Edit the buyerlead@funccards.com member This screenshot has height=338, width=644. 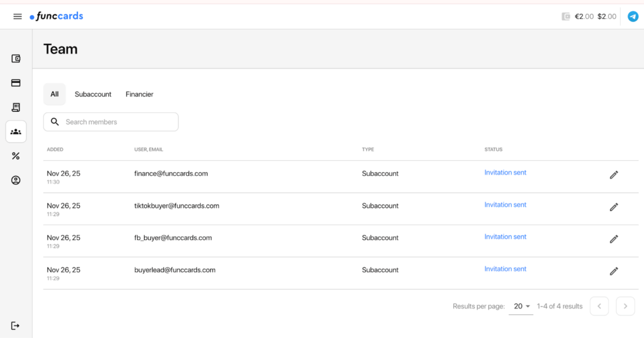614,271
